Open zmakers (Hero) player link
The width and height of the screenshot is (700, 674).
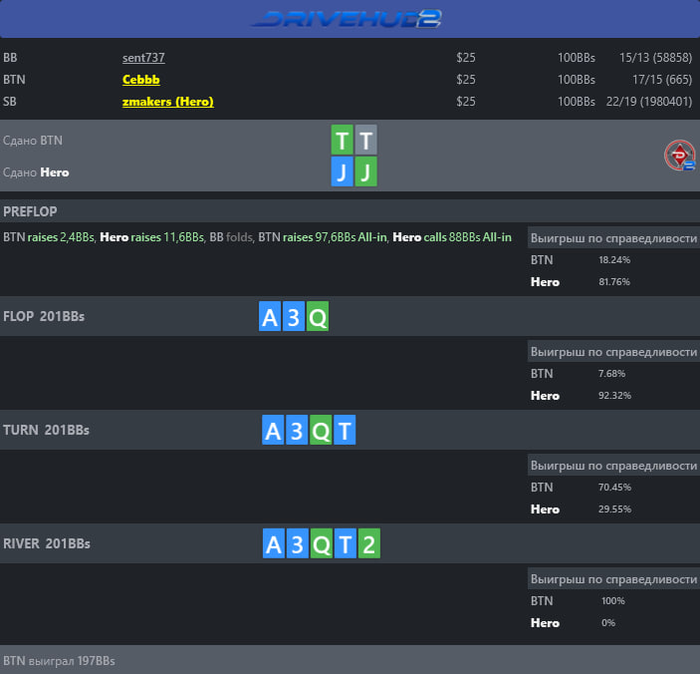click(168, 101)
